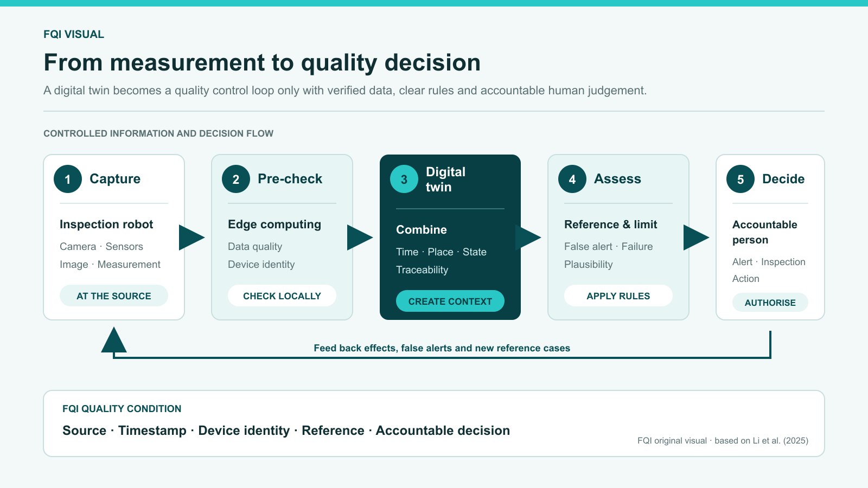This screenshot has height=488, width=868.
Task: Click the 'Reference & limit' subheading
Action: [x=610, y=224]
